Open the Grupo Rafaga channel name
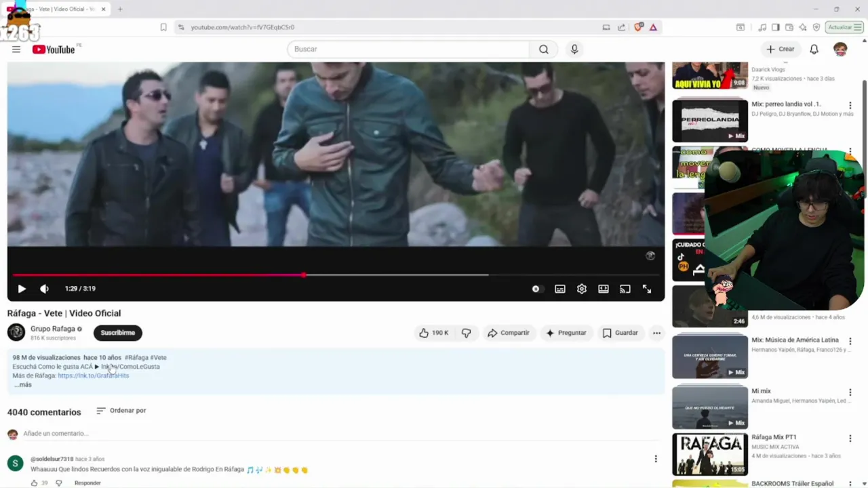The width and height of the screenshot is (868, 488). 53,329
